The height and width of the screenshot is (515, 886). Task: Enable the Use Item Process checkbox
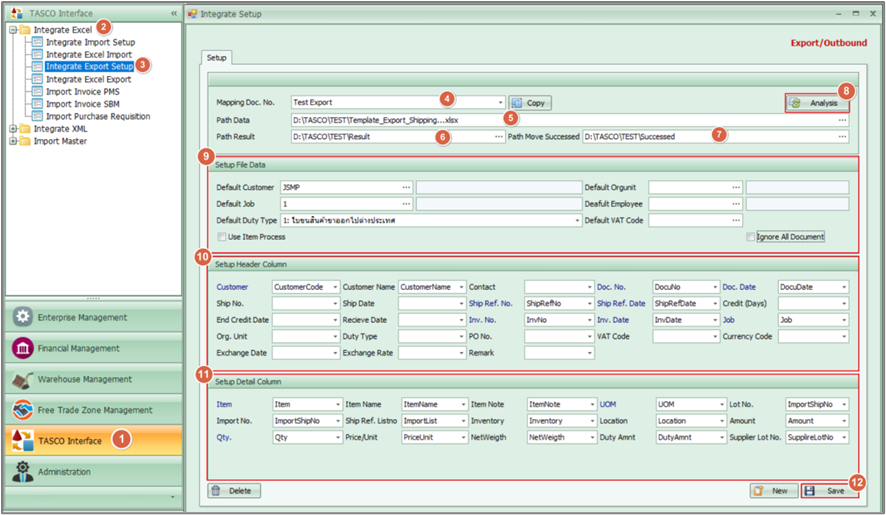tap(222, 237)
